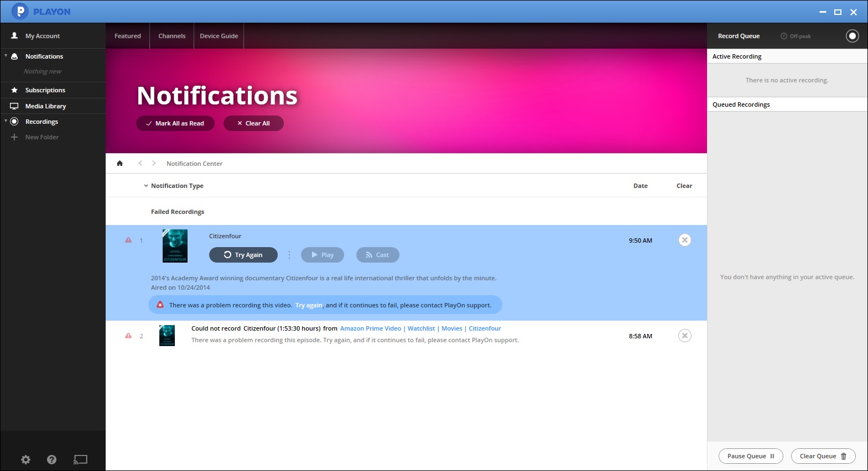Click the Notifications bell icon
868x471 pixels.
click(14, 56)
